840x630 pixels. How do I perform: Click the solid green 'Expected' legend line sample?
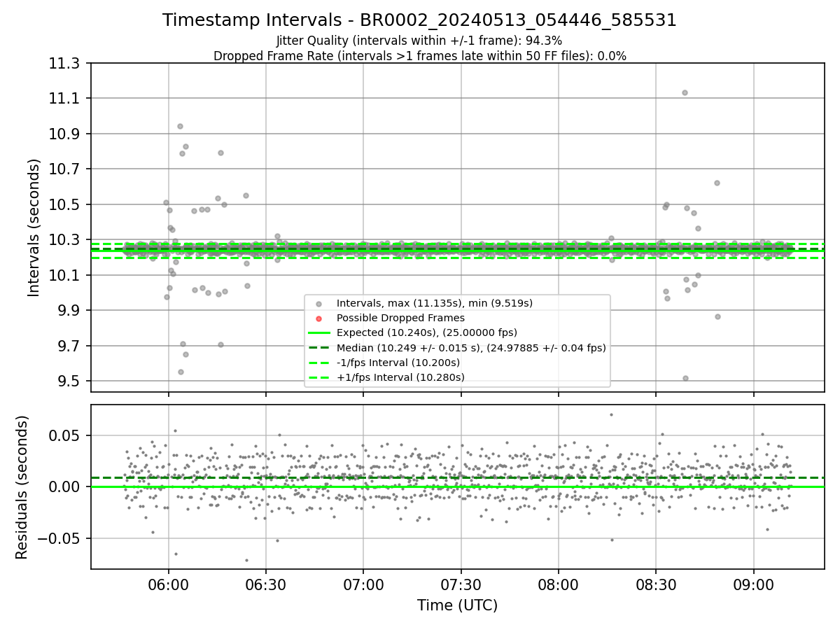(x=318, y=332)
